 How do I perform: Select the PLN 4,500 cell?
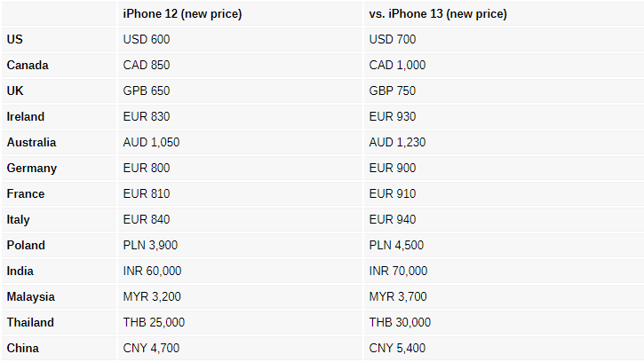(x=396, y=246)
